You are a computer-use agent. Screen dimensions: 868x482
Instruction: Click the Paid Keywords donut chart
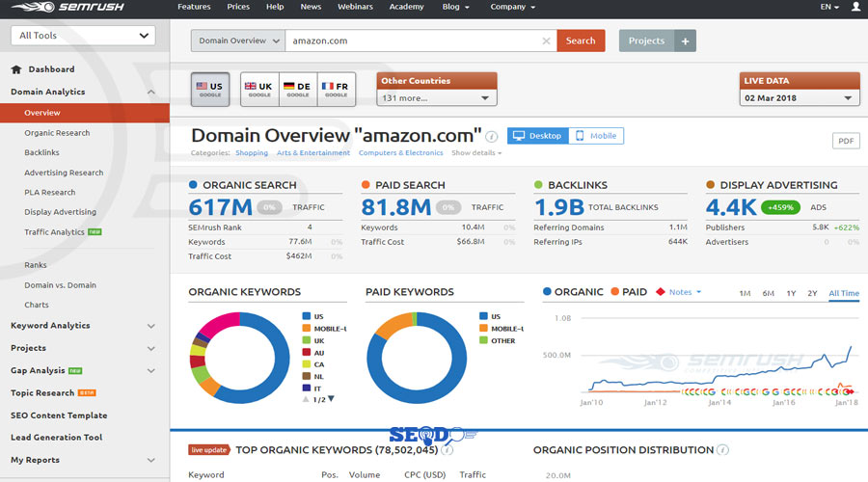[417, 358]
